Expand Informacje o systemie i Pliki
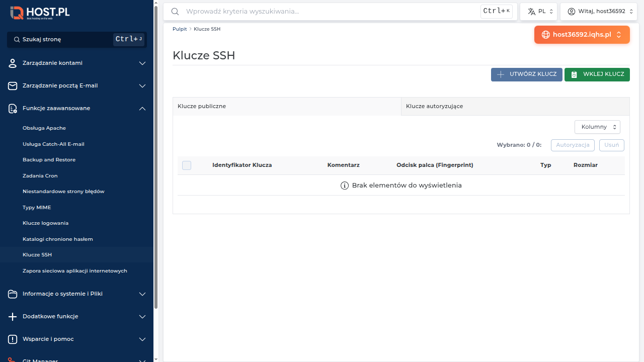Screen dimensions: 644x362 pyautogui.click(x=142, y=294)
